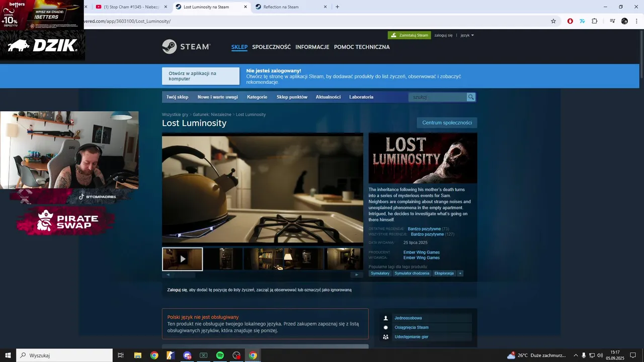
Task: Open the Kategorie menu
Action: [x=257, y=97]
